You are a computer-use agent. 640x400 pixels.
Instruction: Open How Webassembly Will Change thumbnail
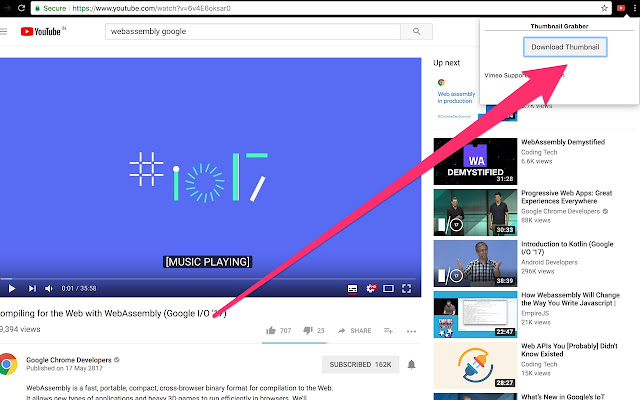[x=475, y=314]
